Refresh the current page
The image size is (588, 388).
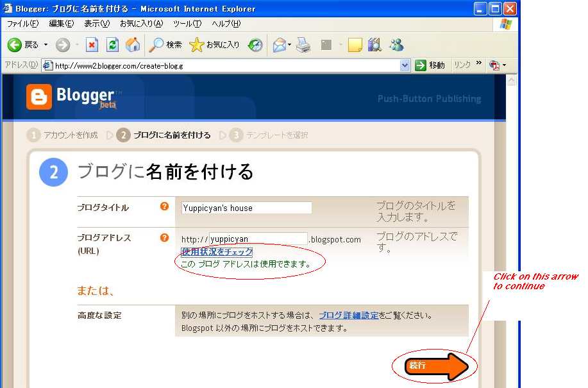pyautogui.click(x=112, y=45)
